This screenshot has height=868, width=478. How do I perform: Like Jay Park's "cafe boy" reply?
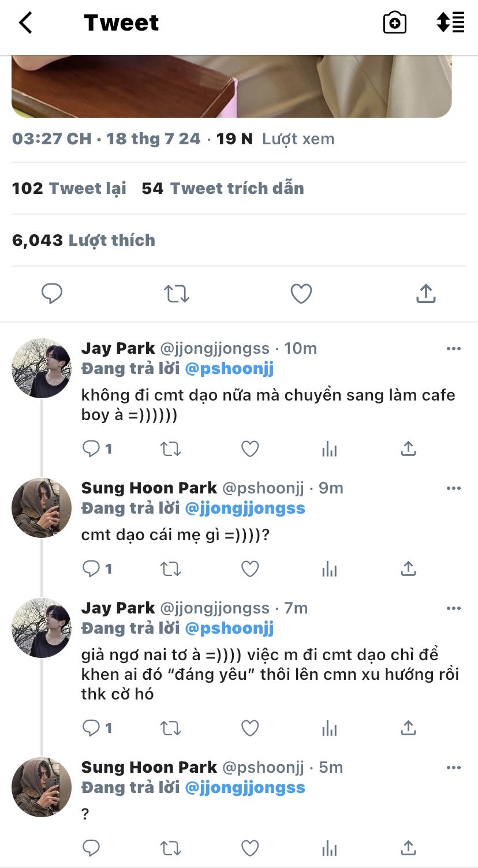point(249,448)
